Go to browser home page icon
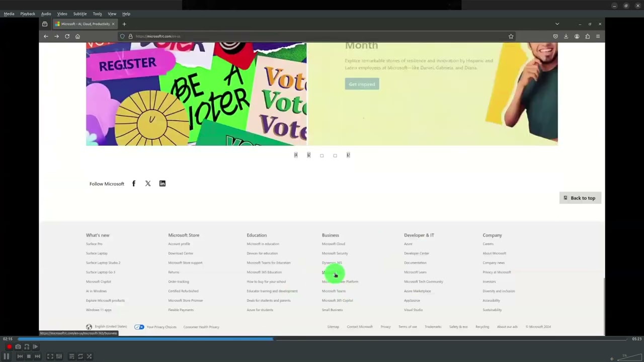644x362 pixels. [77, 36]
